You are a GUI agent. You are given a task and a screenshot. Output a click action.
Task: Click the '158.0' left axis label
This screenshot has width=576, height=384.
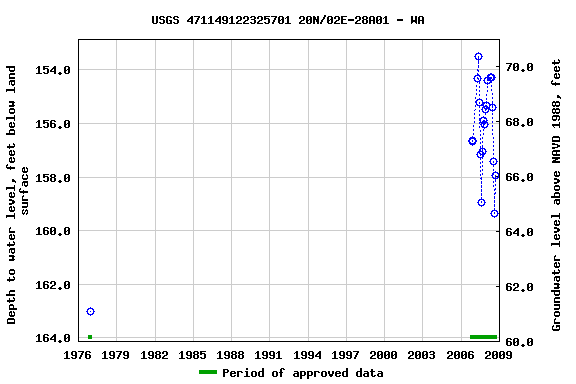53,178
